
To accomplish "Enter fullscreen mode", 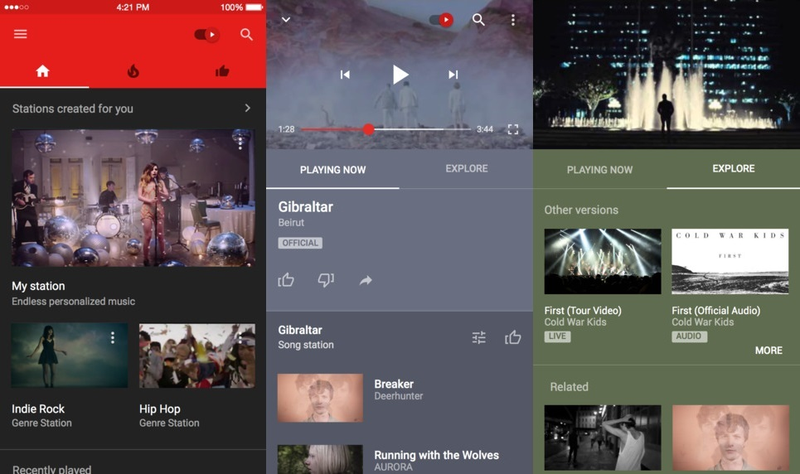I will click(513, 130).
